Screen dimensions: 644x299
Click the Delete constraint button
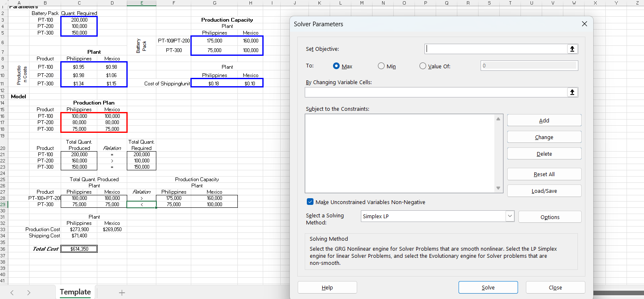[x=544, y=154]
